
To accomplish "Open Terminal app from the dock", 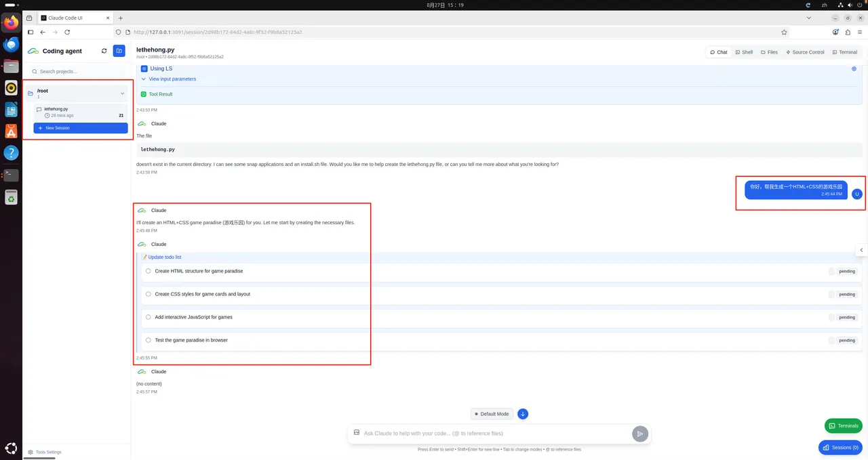I will pyautogui.click(x=11, y=175).
